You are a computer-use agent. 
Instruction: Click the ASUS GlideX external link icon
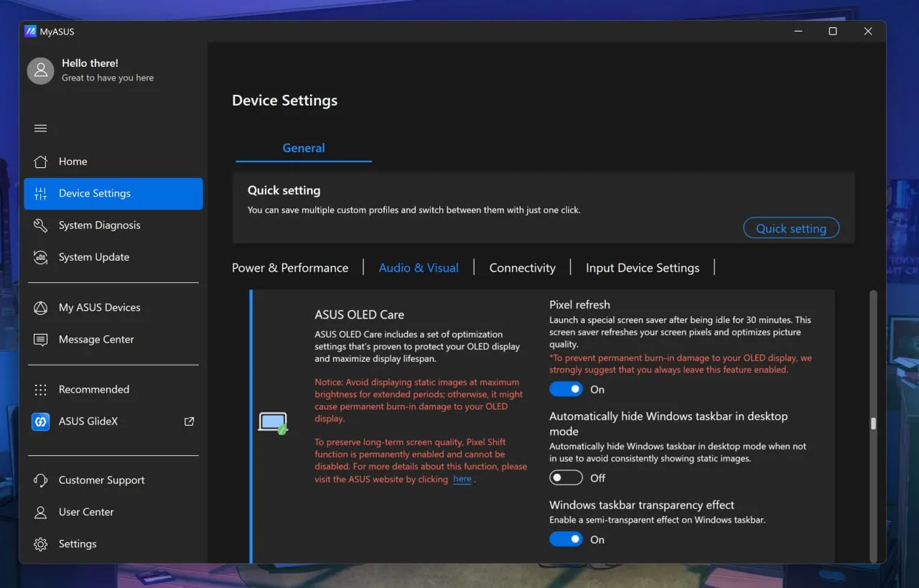pyautogui.click(x=190, y=421)
